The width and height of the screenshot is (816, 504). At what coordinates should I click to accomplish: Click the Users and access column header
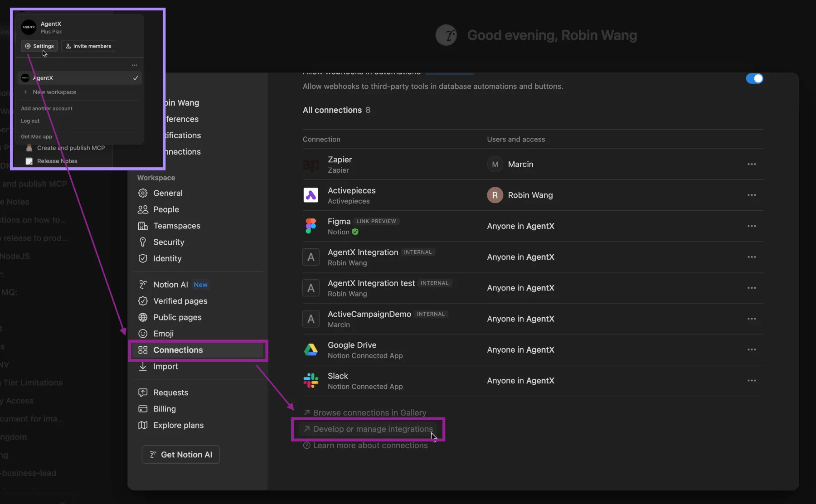tap(516, 139)
